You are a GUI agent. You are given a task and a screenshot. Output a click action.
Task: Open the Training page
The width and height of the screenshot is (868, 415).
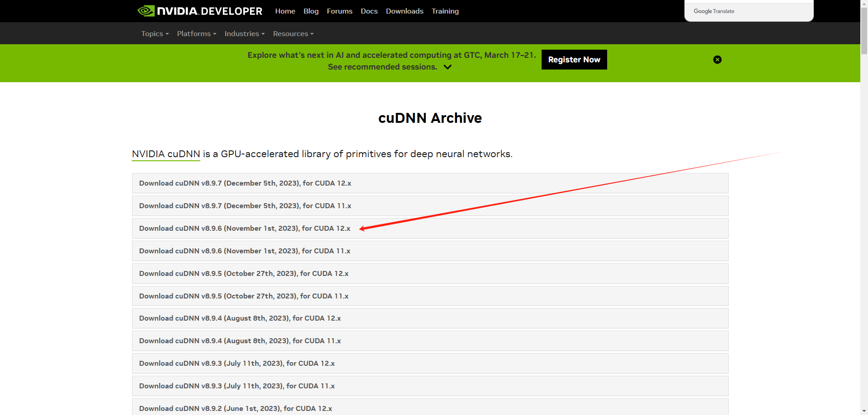click(x=445, y=11)
